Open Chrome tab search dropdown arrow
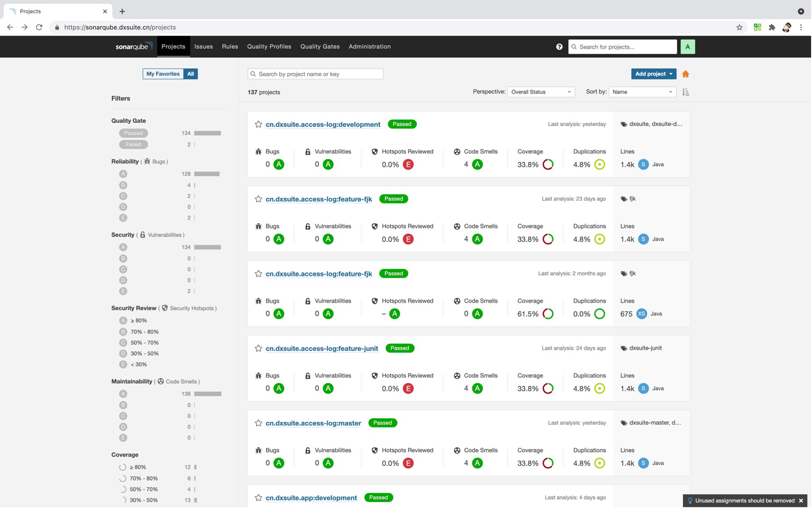This screenshot has height=508, width=812. point(801,11)
